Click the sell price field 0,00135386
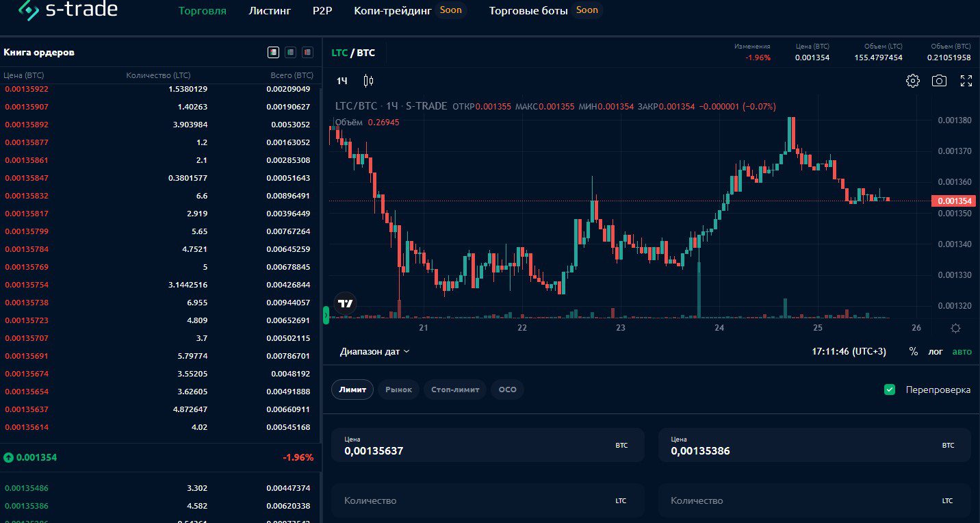The image size is (980, 523). click(x=814, y=445)
